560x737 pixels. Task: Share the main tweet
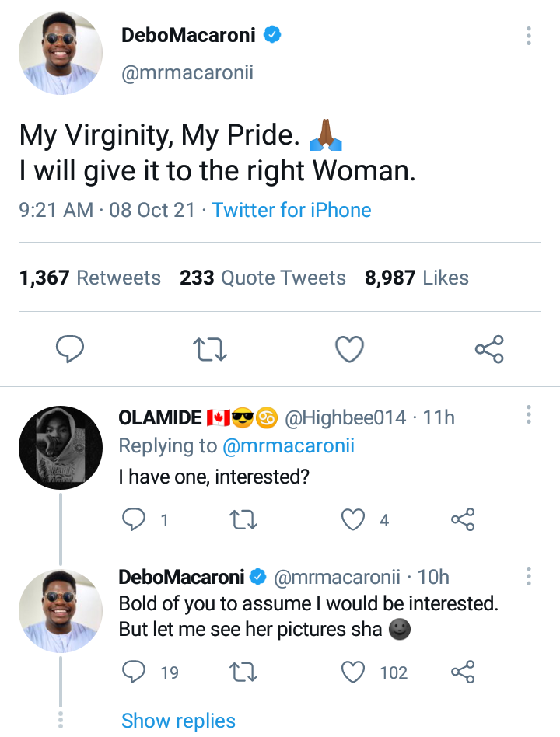click(489, 349)
